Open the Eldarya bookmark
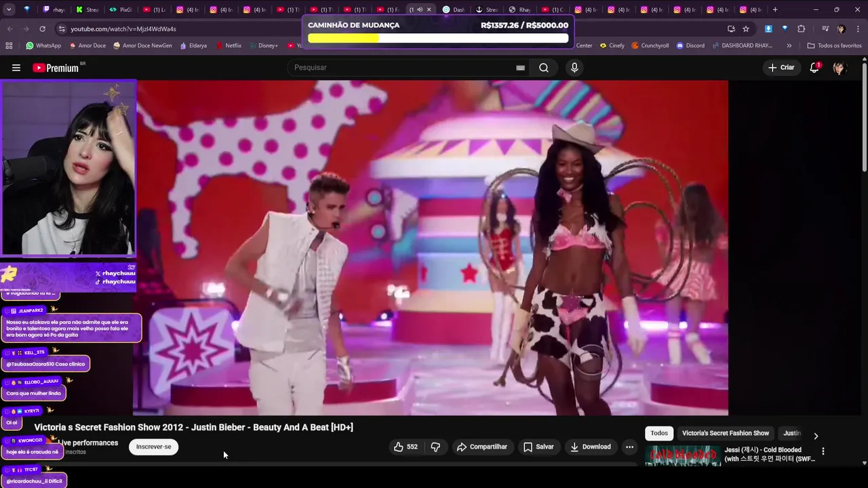This screenshot has width=868, height=488. point(193,45)
